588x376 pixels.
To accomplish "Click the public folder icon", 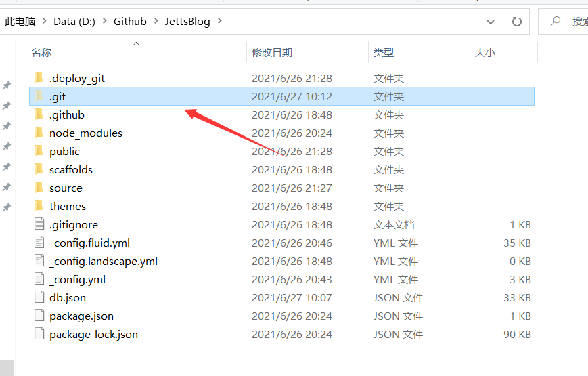I will pos(39,151).
